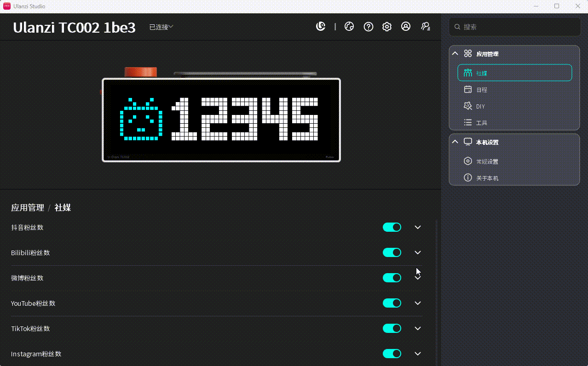This screenshot has width=588, height=366.
Task: Open the theme palette icon
Action: pyautogui.click(x=349, y=27)
